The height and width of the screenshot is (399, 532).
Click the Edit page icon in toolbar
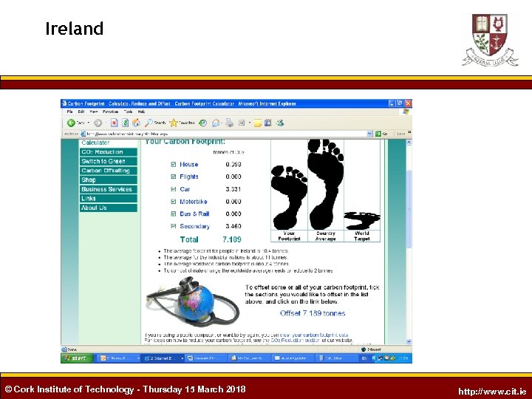point(242,123)
